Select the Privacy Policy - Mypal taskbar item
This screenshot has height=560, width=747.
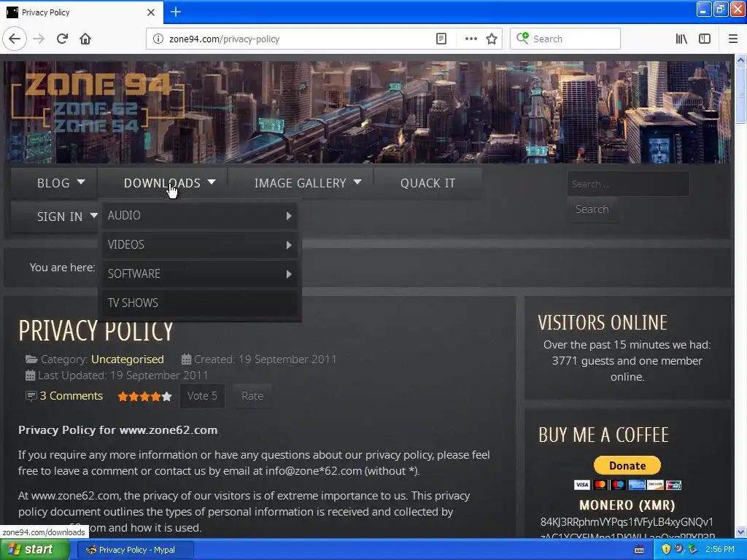coord(135,550)
